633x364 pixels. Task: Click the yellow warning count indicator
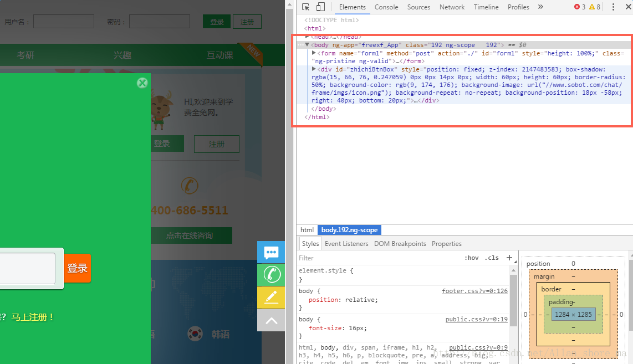pos(595,7)
